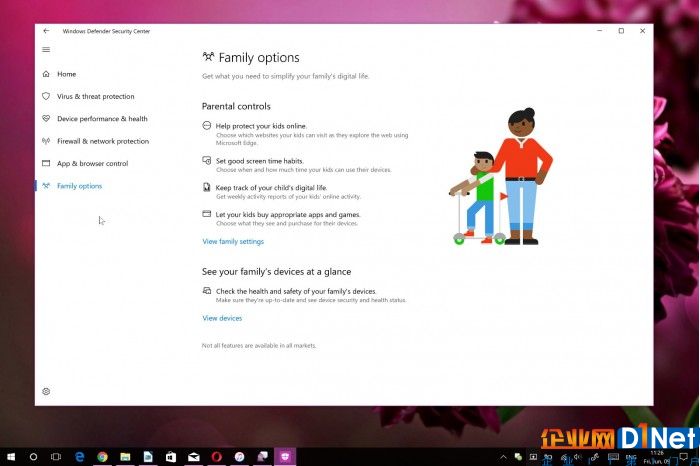Launch Opera browser from taskbar

pyautogui.click(x=217, y=457)
